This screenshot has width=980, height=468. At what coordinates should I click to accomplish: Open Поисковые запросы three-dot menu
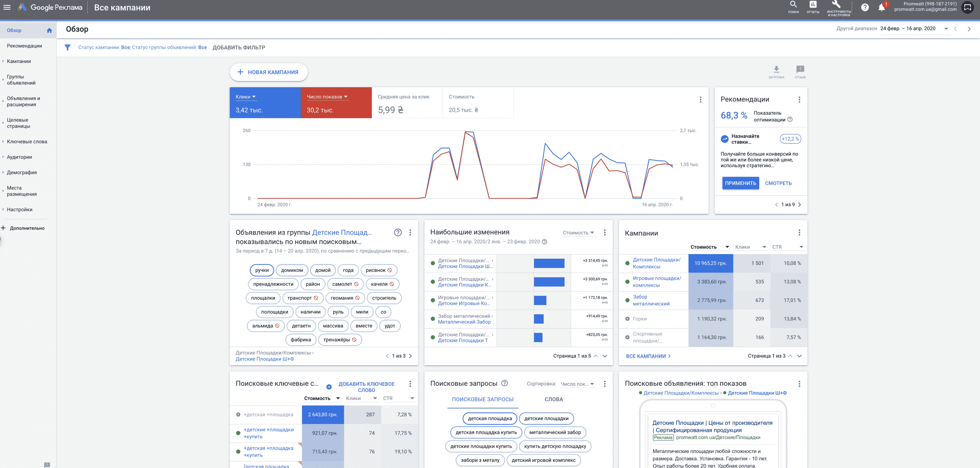point(605,383)
